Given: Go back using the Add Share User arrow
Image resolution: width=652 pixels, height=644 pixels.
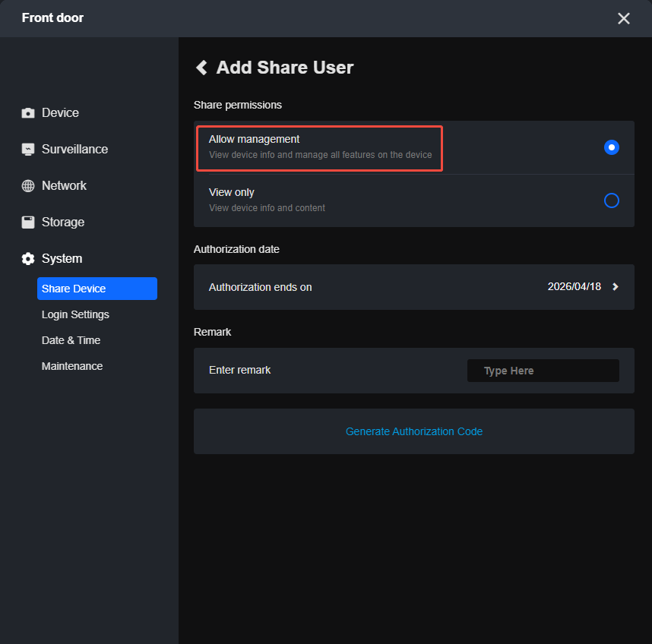Looking at the screenshot, I should [x=201, y=68].
